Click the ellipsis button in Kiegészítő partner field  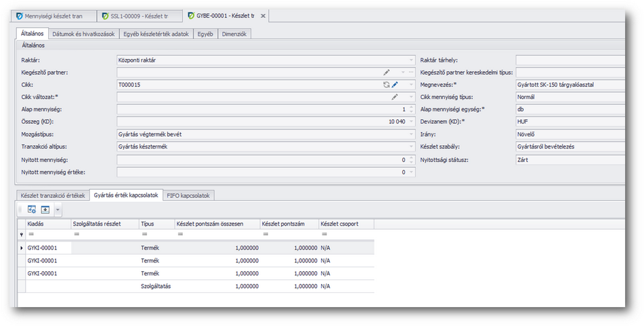click(x=411, y=73)
